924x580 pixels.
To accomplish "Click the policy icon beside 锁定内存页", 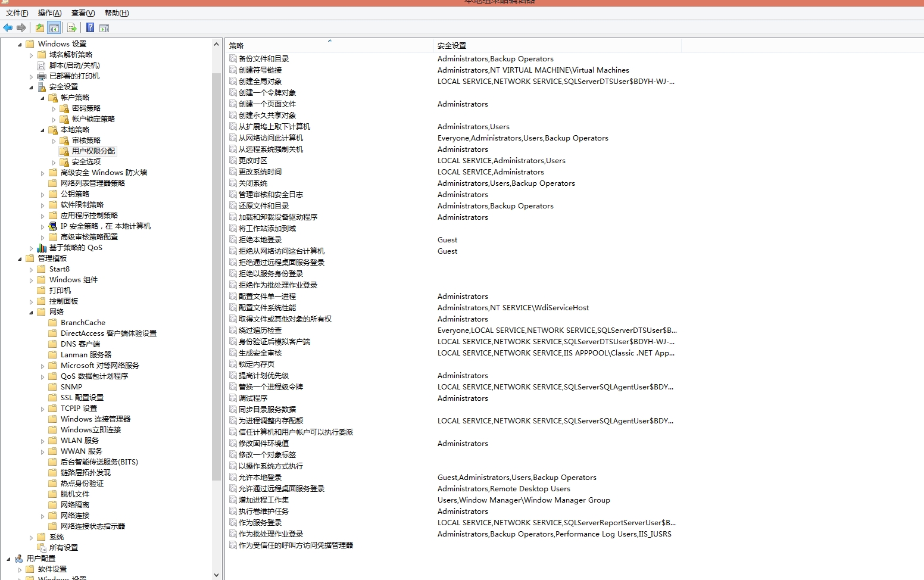I will pos(233,364).
